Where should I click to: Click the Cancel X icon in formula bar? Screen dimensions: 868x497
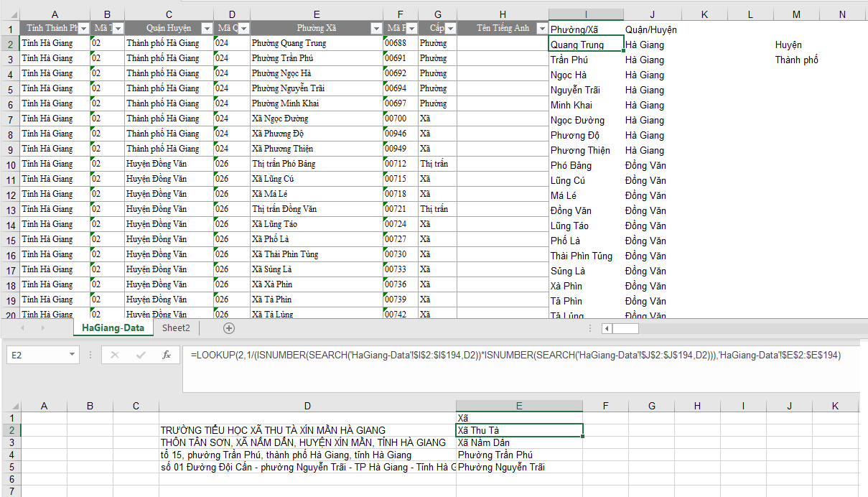[x=115, y=355]
